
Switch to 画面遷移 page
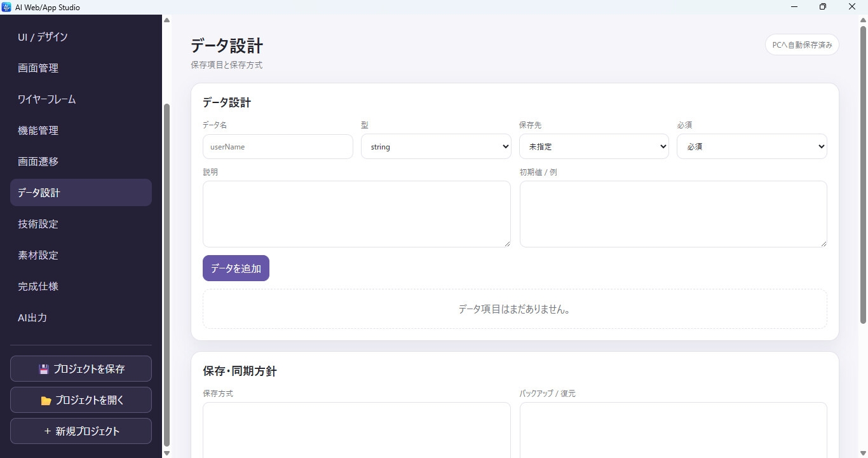click(x=81, y=162)
